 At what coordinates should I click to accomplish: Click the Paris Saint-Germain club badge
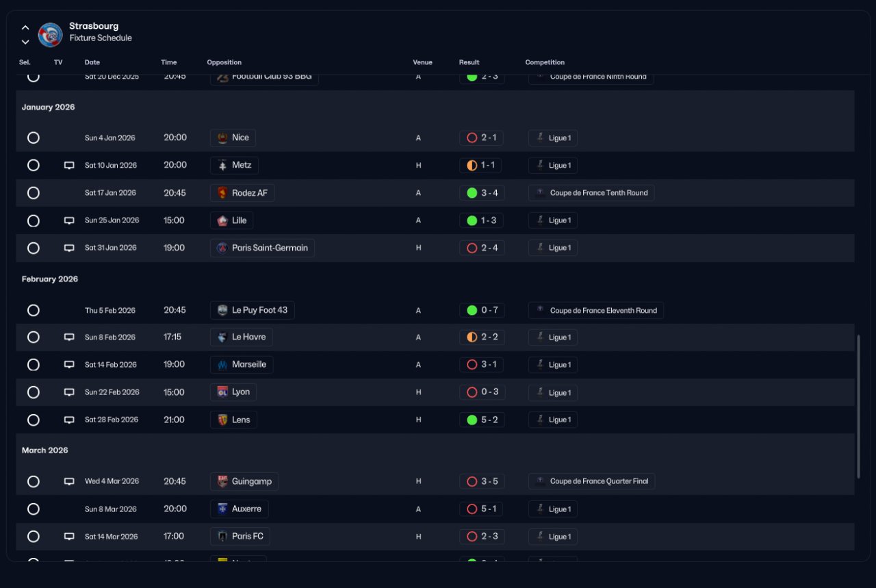pos(222,248)
